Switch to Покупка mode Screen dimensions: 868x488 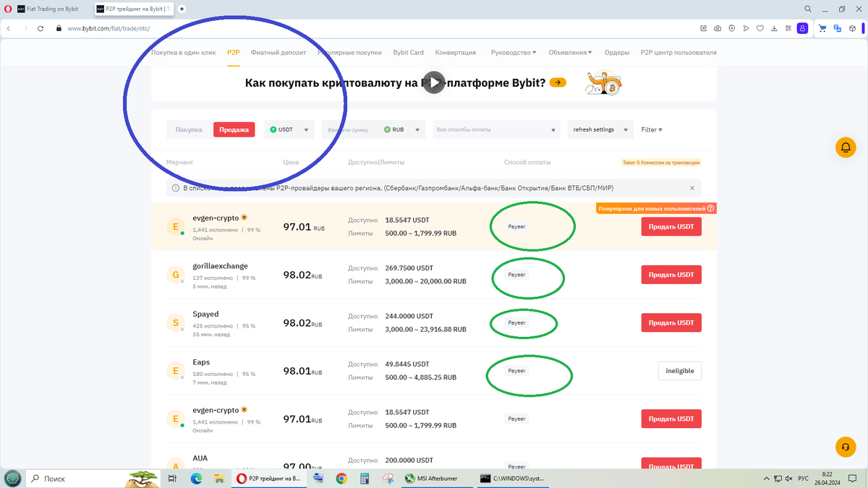coord(188,129)
